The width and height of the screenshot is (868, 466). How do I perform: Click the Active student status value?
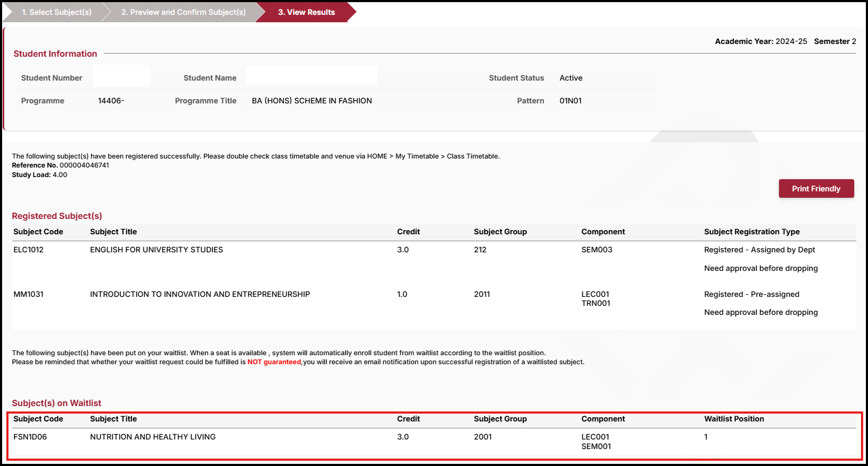point(571,78)
